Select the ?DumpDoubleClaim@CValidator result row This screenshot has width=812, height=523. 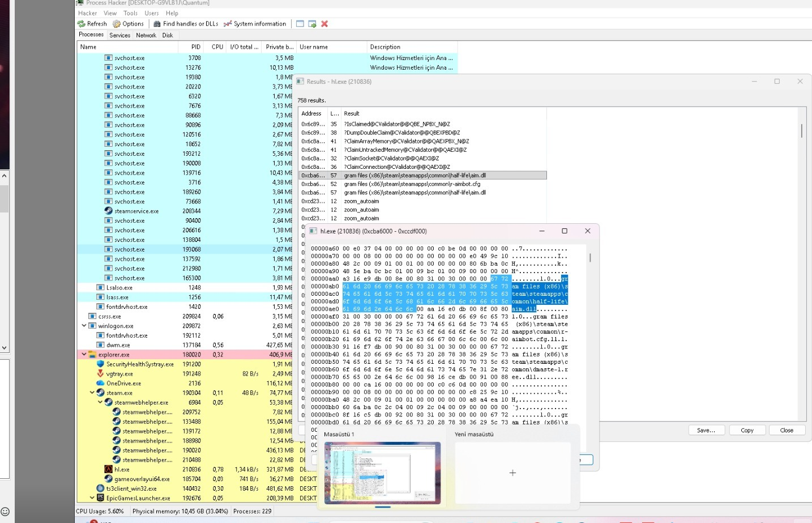pyautogui.click(x=422, y=133)
